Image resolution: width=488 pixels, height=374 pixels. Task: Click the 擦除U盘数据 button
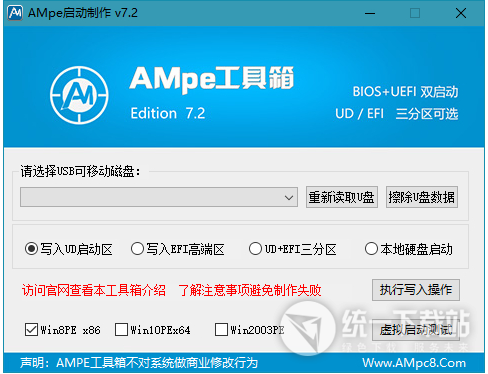coord(422,197)
